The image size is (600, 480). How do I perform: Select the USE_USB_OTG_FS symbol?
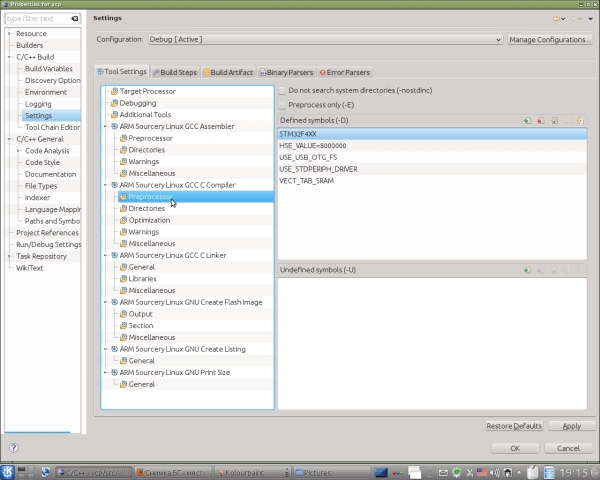pos(432,157)
